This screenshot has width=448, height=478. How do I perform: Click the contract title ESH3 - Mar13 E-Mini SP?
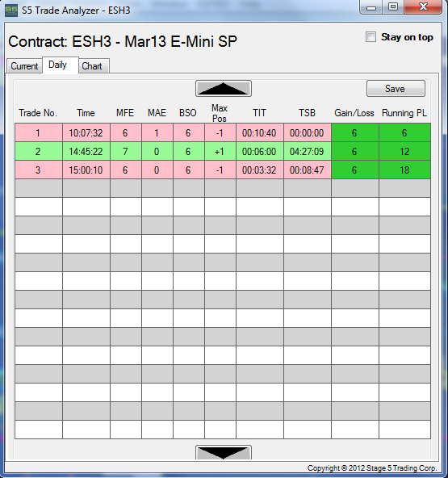click(x=154, y=41)
